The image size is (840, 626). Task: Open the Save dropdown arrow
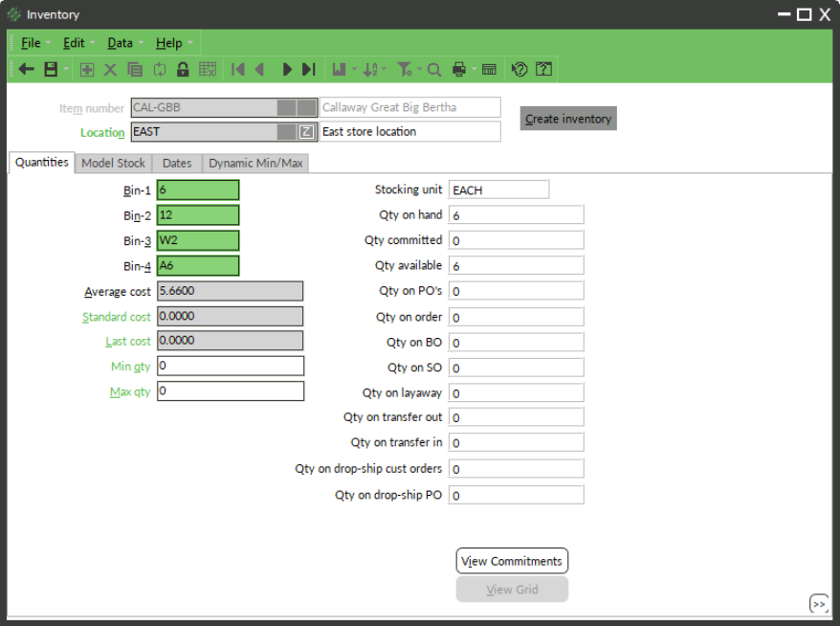(65, 69)
